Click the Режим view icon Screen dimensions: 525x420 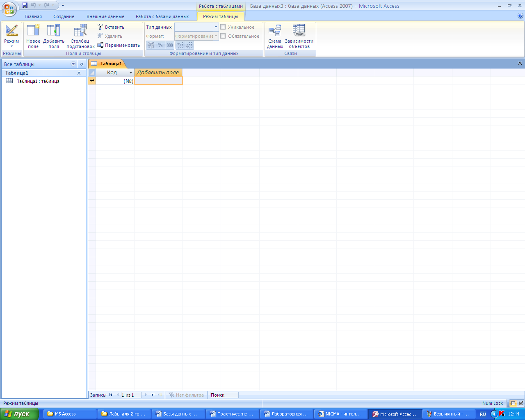(11, 31)
